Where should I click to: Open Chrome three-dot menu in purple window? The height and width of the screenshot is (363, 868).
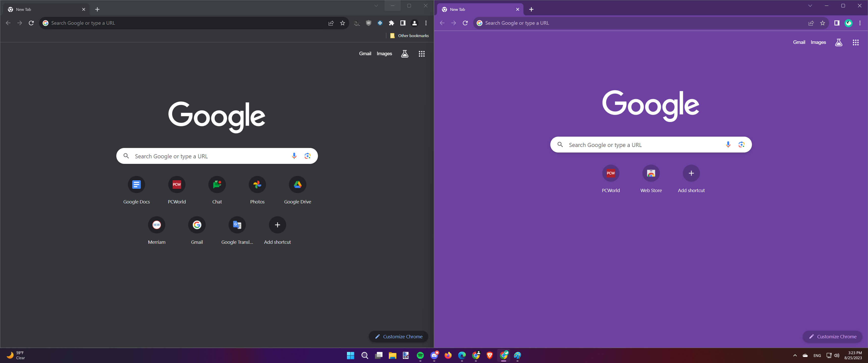[x=860, y=23]
